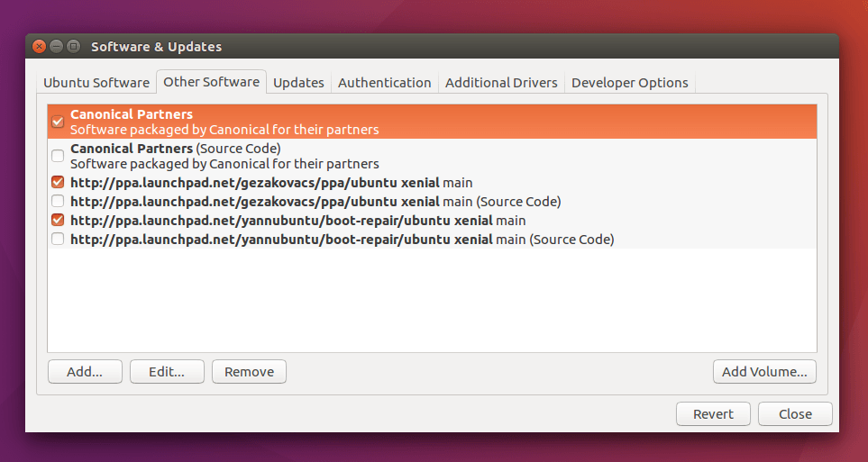Click the Add... button

pyautogui.click(x=85, y=372)
